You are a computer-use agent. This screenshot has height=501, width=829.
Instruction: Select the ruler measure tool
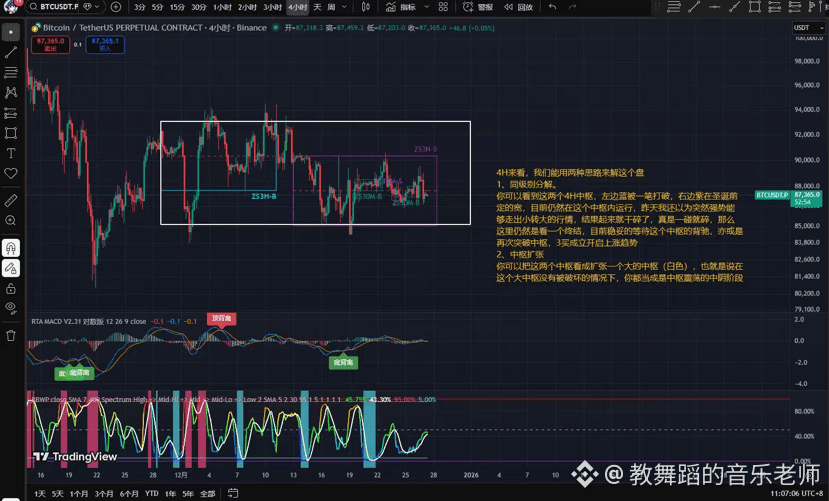(11, 200)
